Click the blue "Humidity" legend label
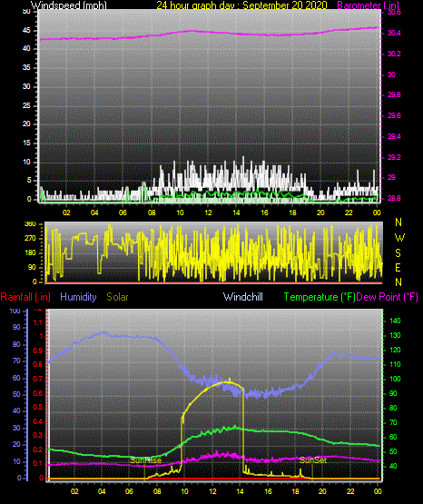The width and height of the screenshot is (423, 504). tap(78, 297)
